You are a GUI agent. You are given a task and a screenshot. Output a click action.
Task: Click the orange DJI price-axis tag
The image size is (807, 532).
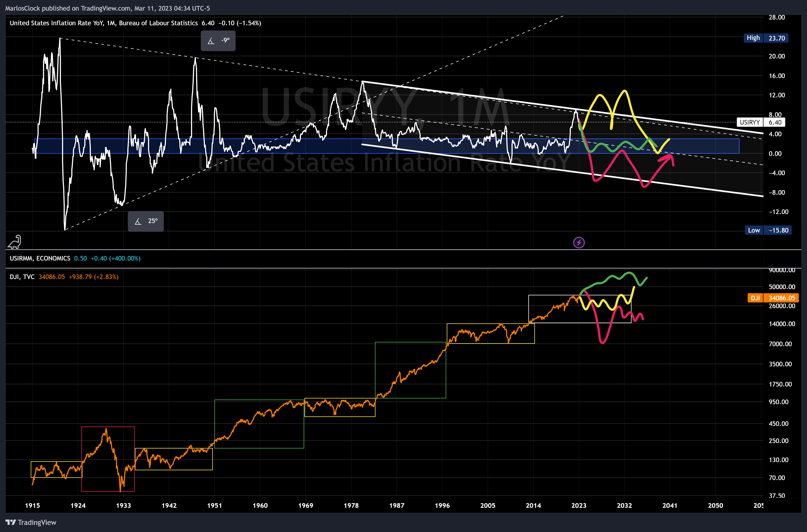[x=773, y=298]
